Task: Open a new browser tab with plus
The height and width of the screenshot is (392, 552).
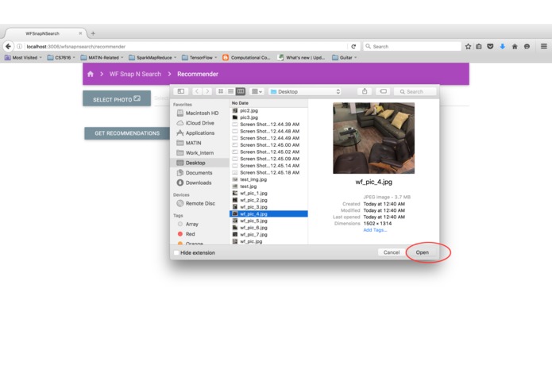Action: [x=93, y=33]
